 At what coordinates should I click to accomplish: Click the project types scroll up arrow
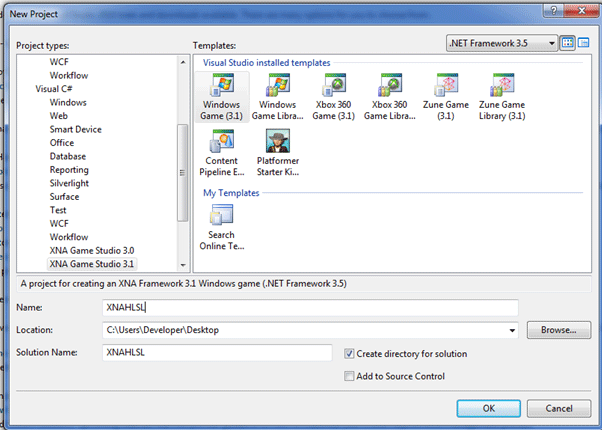(x=183, y=62)
